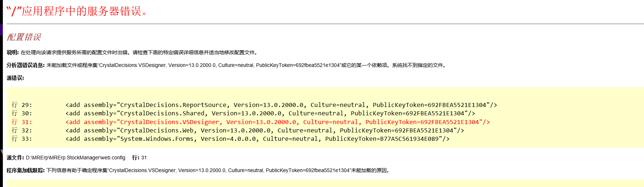The height and width of the screenshot is (187, 644).
Task: Click line 30 CrystalDecisions.Shared entry
Action: click(x=243, y=113)
